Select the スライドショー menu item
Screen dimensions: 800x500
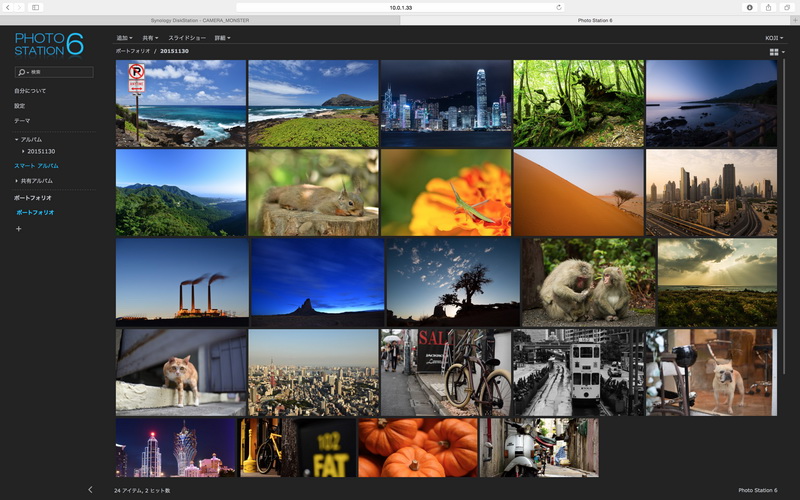tap(185, 38)
